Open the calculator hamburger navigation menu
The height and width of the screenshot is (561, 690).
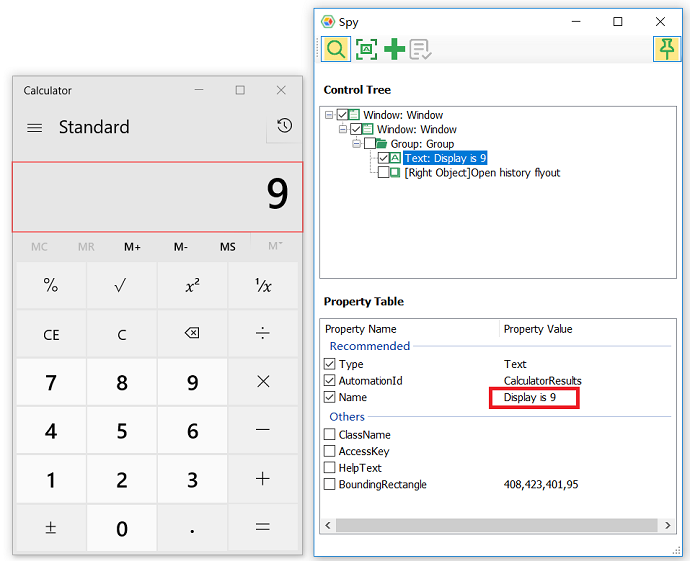click(x=35, y=128)
